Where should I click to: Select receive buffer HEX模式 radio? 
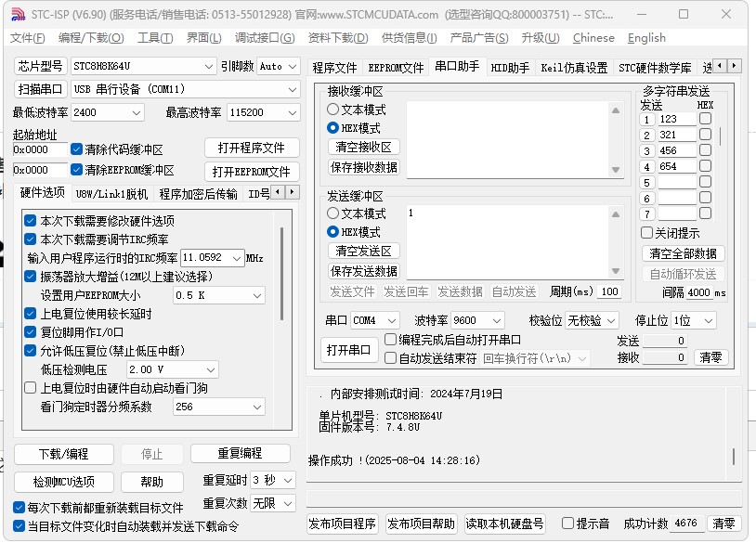coord(332,128)
